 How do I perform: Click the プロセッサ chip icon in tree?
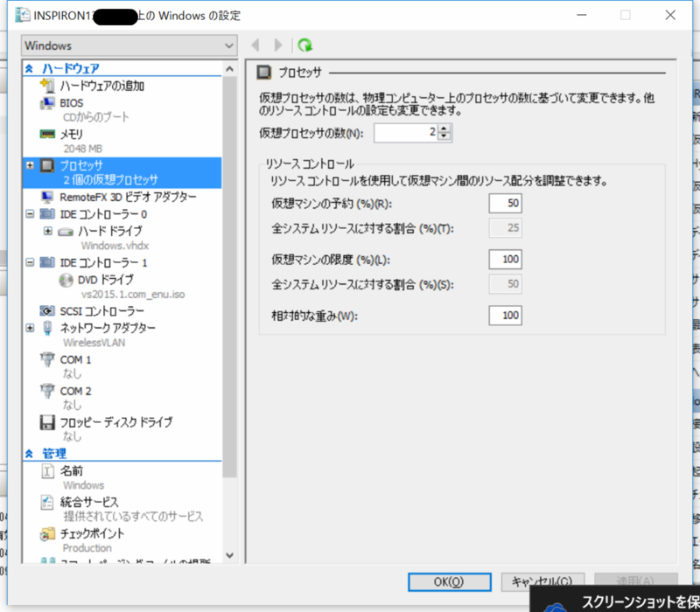(47, 165)
